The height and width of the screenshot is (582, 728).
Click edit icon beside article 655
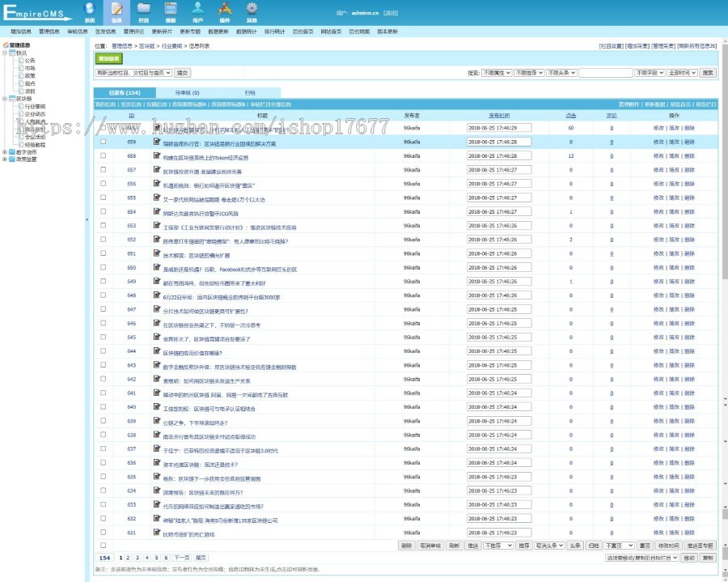pos(157,198)
